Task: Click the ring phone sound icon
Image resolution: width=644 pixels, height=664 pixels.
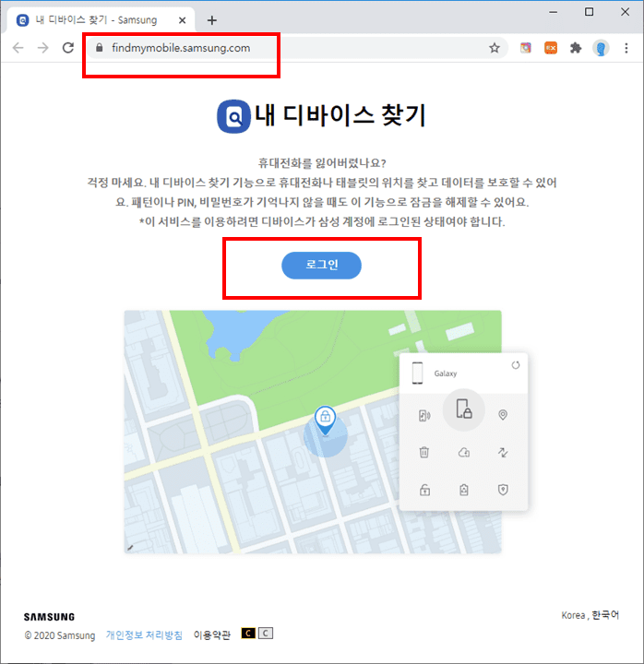Action: tap(424, 415)
